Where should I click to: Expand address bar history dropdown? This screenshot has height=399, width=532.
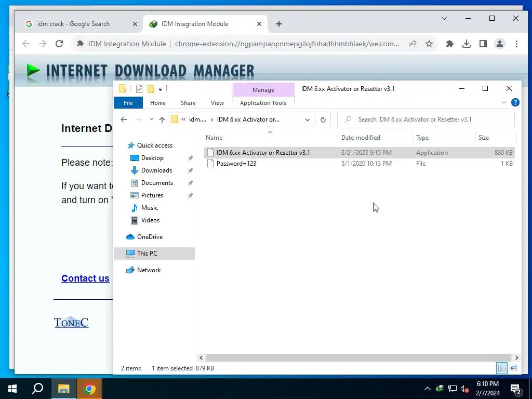308,120
